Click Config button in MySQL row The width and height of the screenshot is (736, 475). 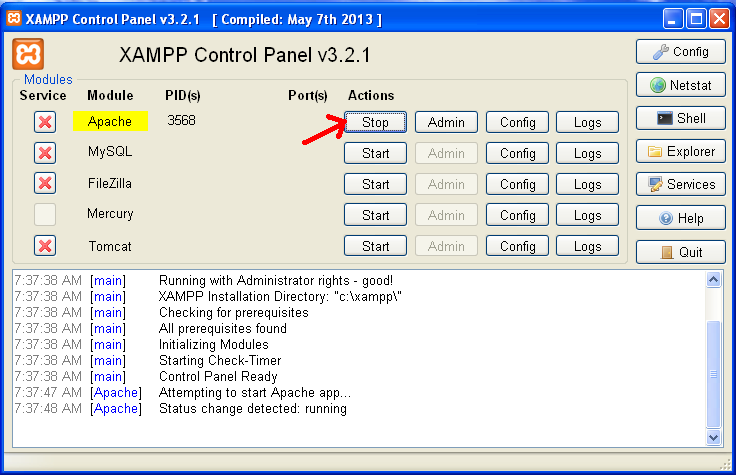517,153
